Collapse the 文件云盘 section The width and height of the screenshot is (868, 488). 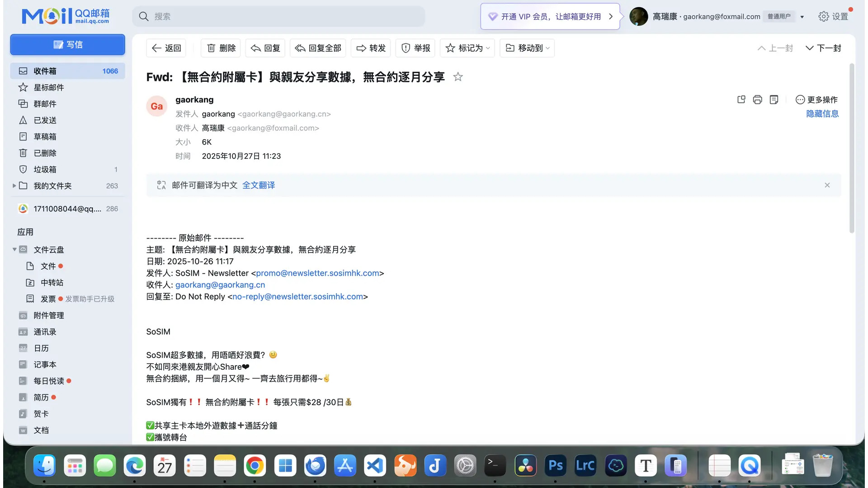click(x=14, y=249)
